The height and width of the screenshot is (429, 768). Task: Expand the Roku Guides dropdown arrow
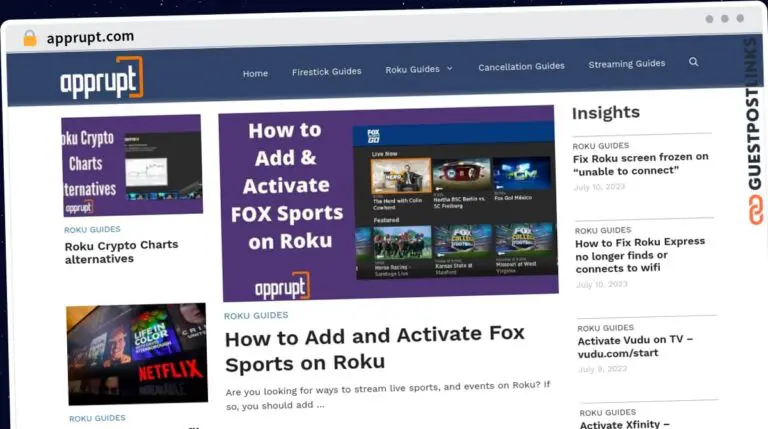click(450, 69)
